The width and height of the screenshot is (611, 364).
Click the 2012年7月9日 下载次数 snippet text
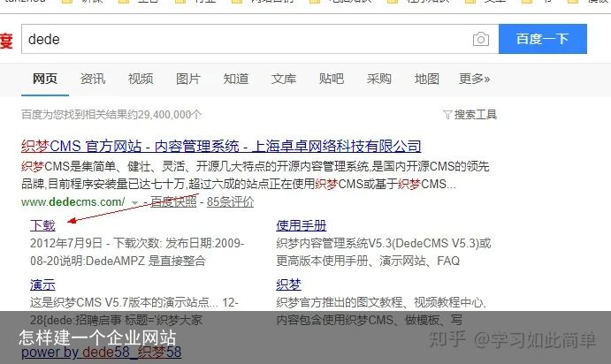pyautogui.click(x=137, y=252)
